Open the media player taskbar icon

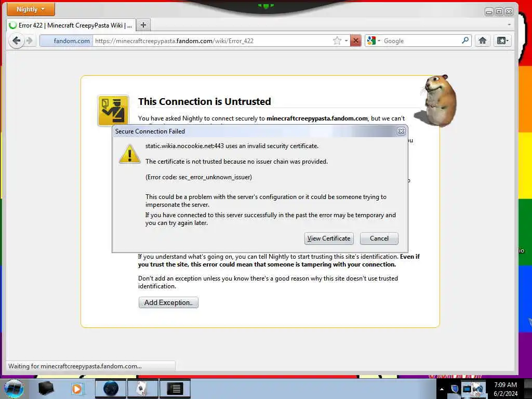pos(77,389)
